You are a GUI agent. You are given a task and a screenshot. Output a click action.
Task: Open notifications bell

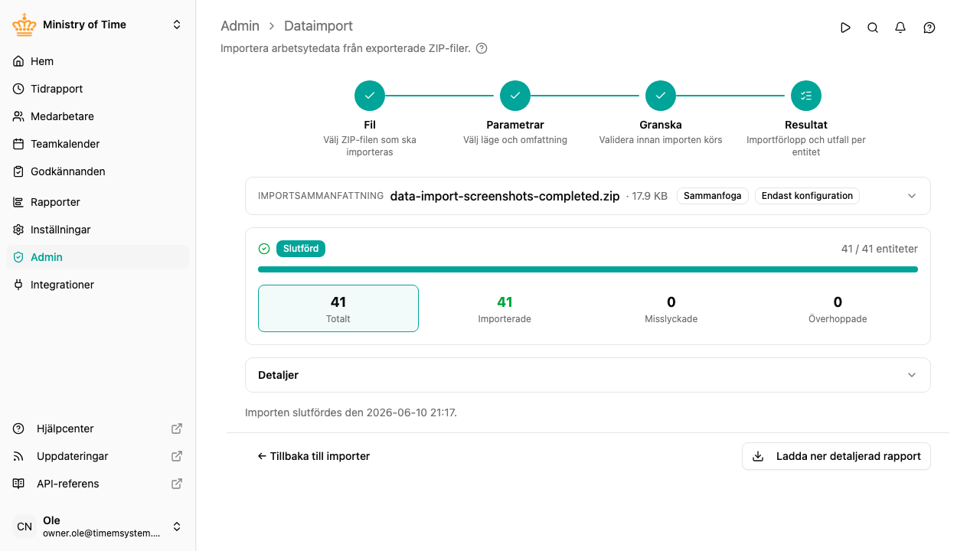click(900, 28)
